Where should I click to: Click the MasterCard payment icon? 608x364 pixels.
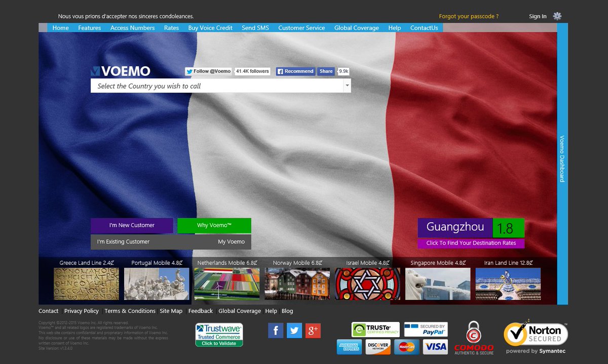tap(406, 347)
